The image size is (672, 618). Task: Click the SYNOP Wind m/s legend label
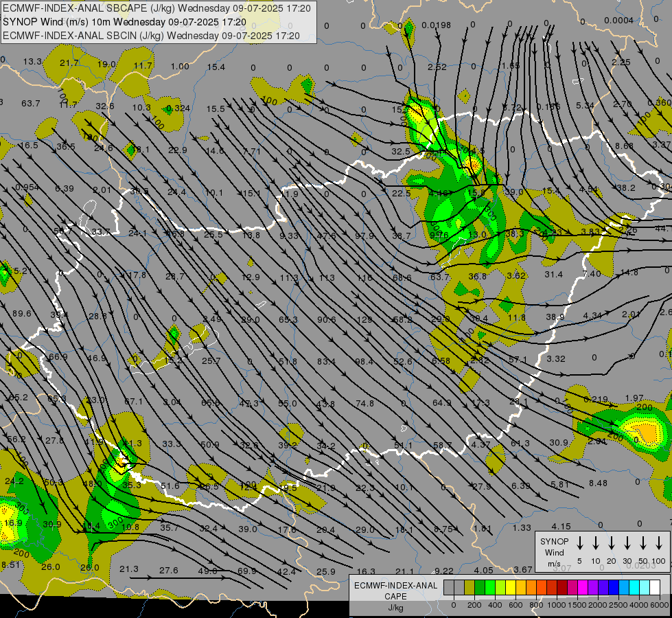(x=554, y=552)
